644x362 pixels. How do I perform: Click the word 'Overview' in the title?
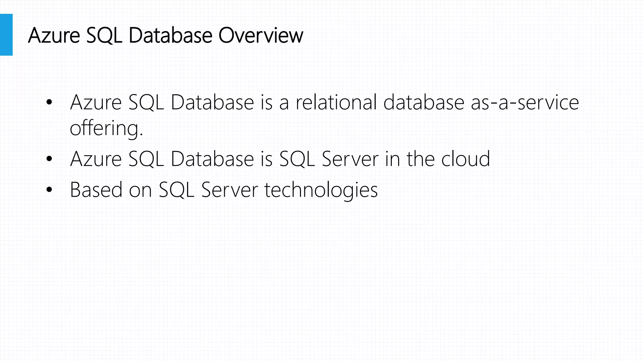coord(261,35)
